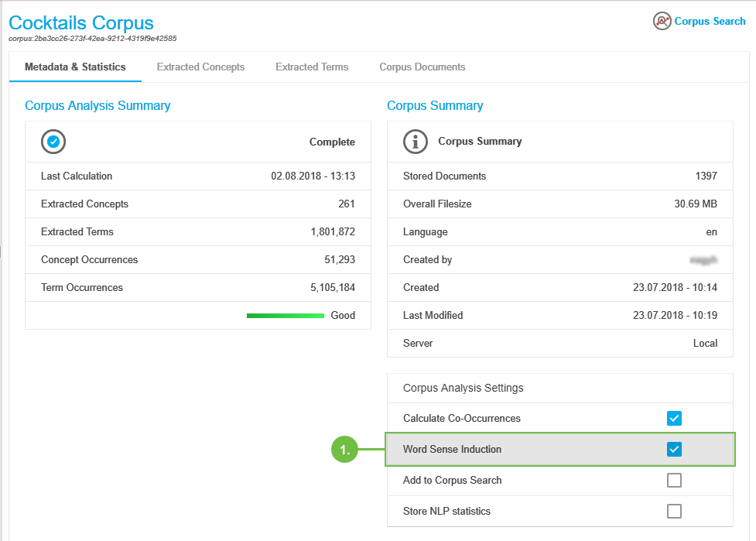Click the Complete status checkmark icon
The image size is (756, 541).
[53, 142]
